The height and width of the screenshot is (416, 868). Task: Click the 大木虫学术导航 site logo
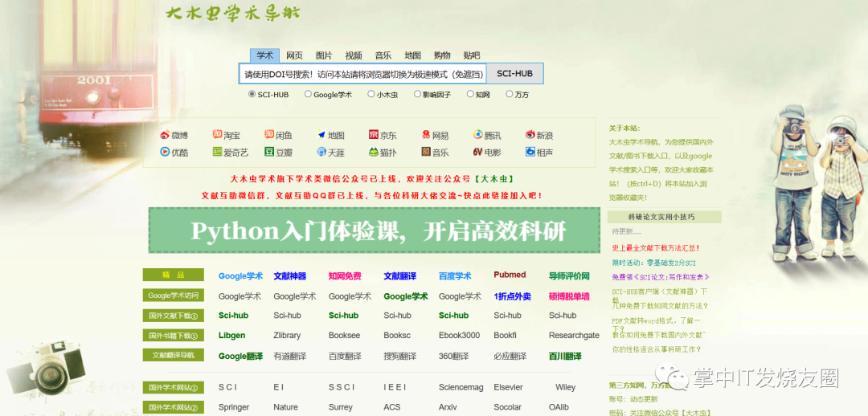(233, 14)
